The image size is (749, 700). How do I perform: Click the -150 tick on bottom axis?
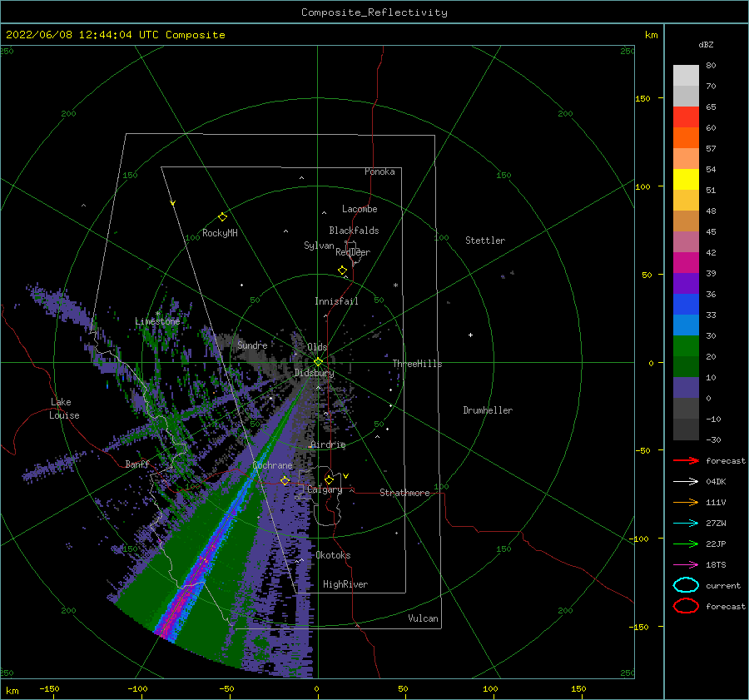[50, 688]
